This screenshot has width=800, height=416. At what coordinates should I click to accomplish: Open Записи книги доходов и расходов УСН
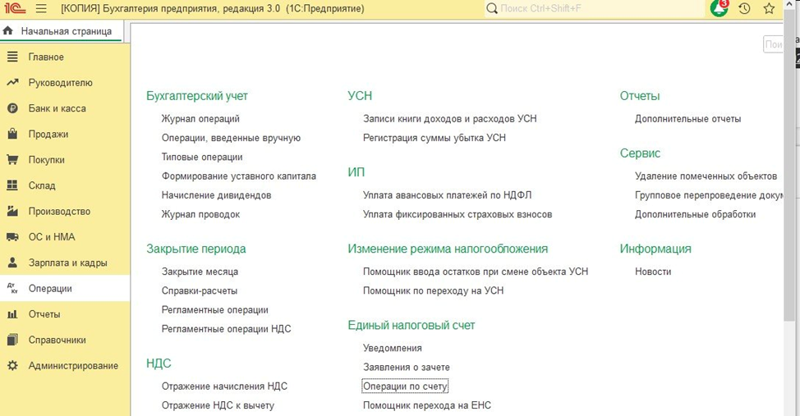(449, 118)
